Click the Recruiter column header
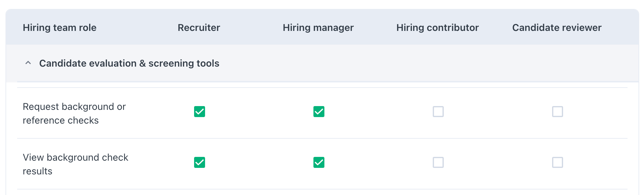644x195 pixels. click(x=199, y=27)
